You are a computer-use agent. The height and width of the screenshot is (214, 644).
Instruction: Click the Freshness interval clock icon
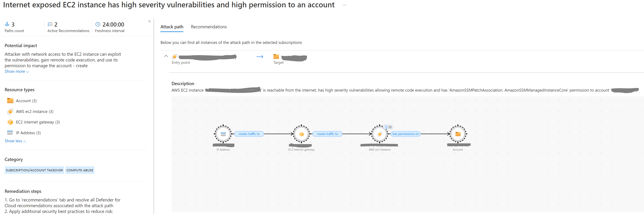click(x=98, y=24)
